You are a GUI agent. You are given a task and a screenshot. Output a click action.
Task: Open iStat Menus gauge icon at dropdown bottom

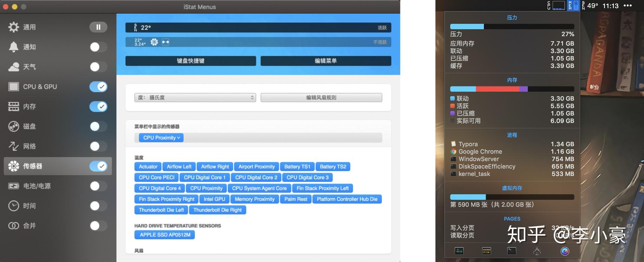[565, 251]
